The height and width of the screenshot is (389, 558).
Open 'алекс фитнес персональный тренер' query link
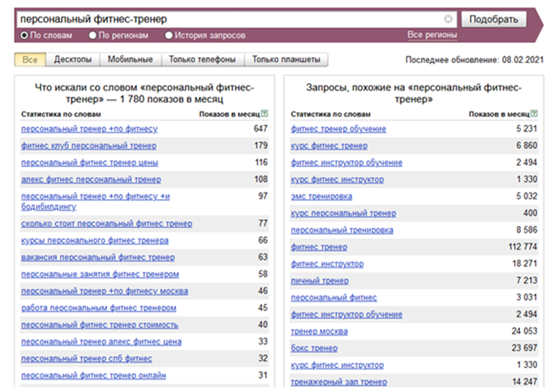91,180
